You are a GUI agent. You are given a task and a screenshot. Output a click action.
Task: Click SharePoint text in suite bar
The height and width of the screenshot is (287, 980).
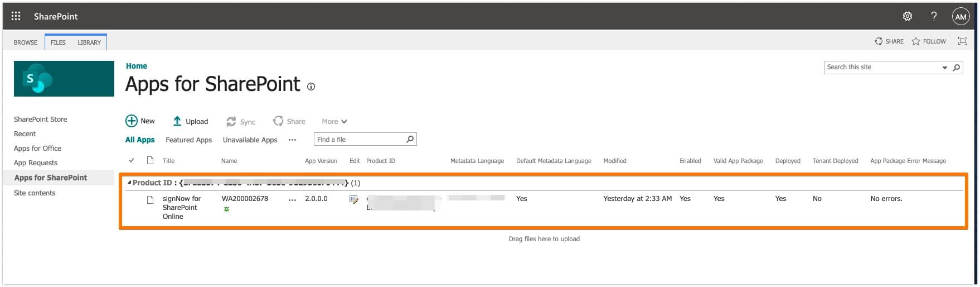tap(56, 16)
